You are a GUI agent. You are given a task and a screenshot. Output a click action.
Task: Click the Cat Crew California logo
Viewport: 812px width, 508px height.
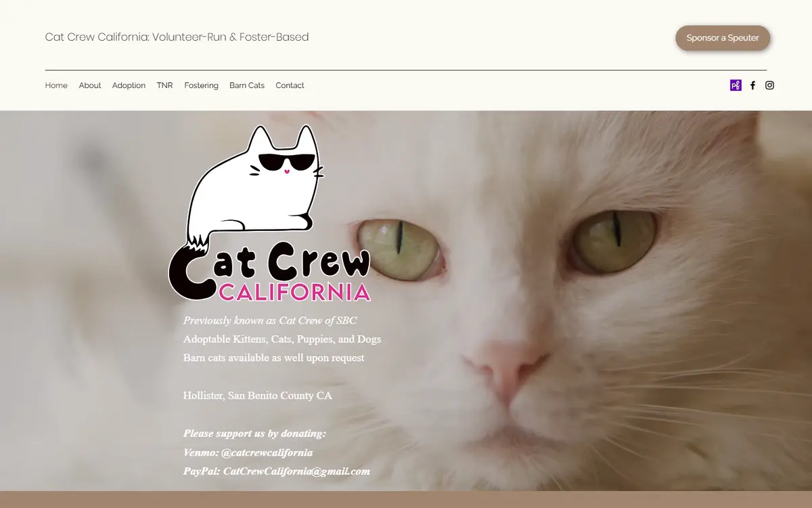point(269,213)
